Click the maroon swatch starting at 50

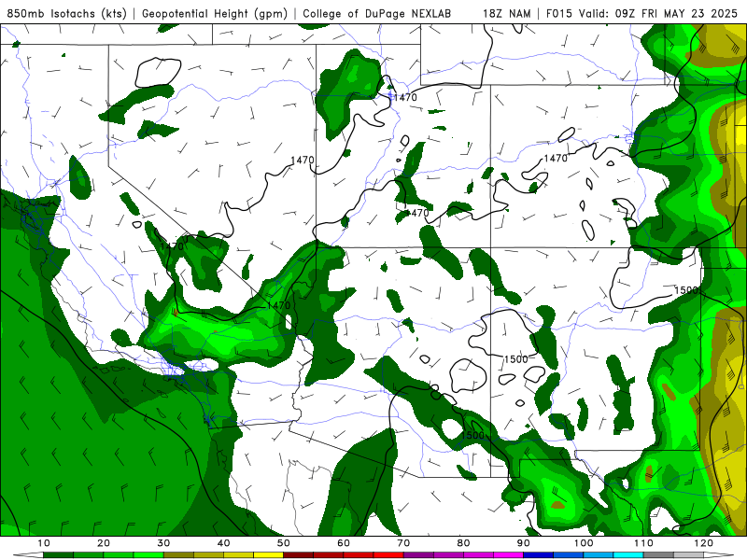[298, 555]
